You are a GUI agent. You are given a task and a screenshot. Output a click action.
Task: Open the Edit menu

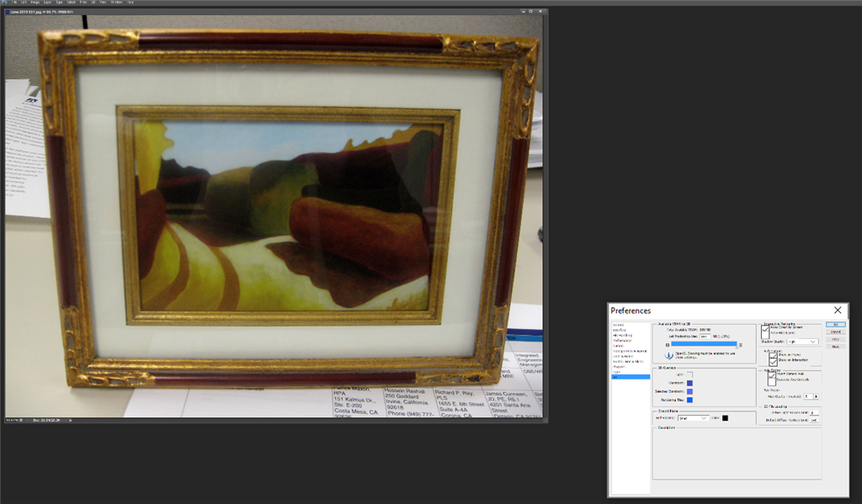(24, 3)
